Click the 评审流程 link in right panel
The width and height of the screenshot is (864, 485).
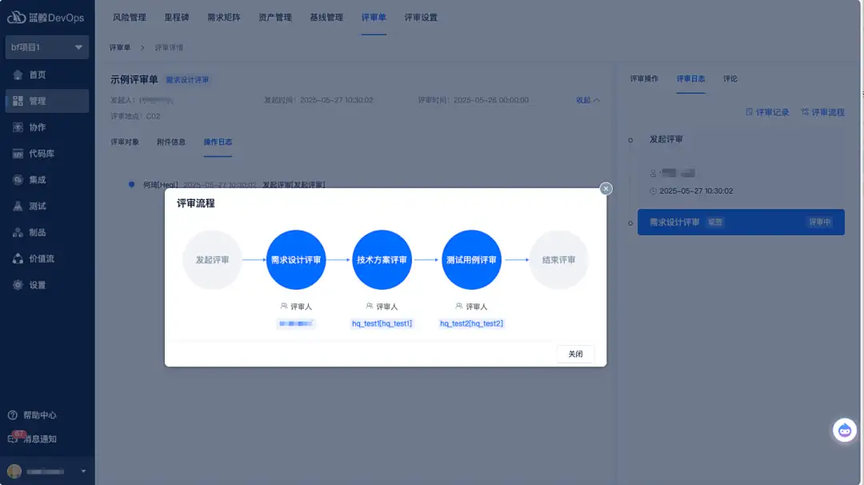823,112
